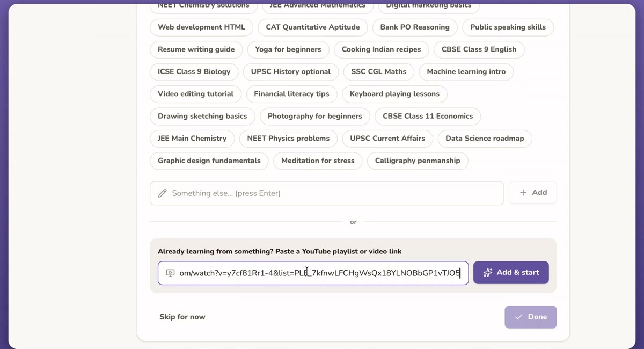Select the SSC CGL Maths chip

pyautogui.click(x=379, y=71)
